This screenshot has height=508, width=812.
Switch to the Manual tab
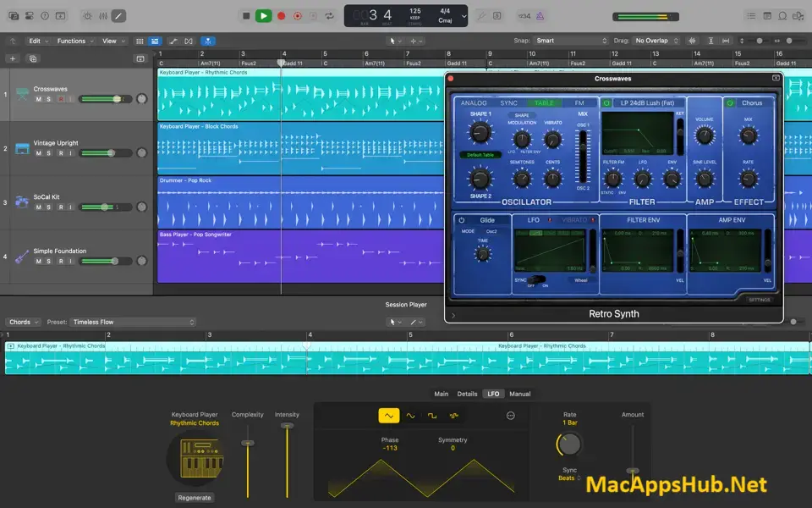(520, 394)
